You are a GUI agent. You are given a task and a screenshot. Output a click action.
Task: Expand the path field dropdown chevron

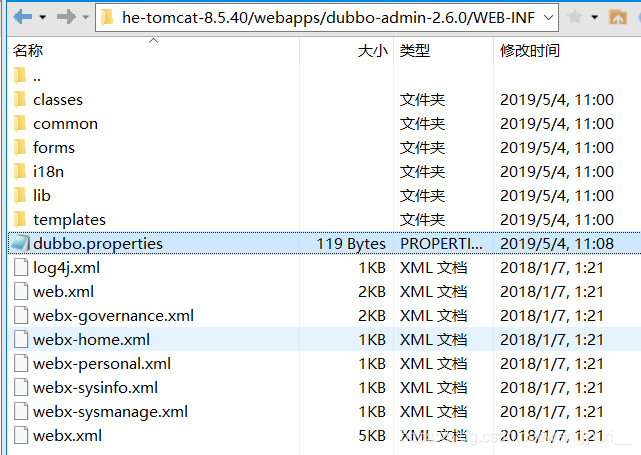(x=548, y=18)
